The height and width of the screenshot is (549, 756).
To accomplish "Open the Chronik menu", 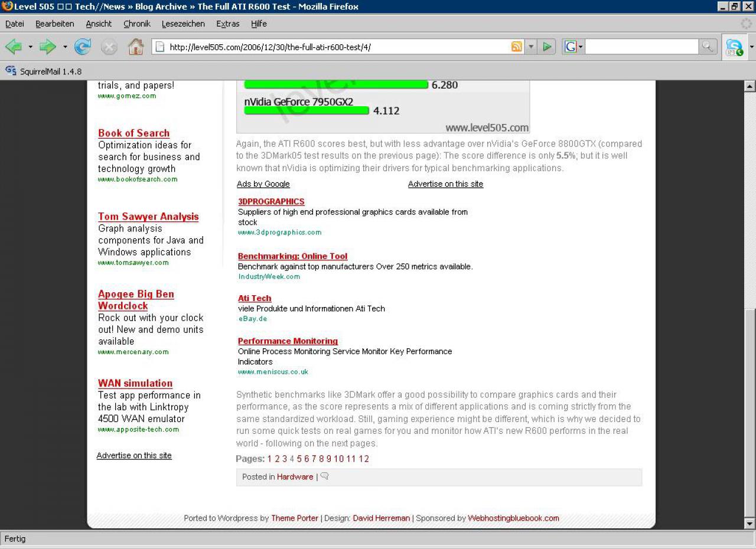I will tap(137, 24).
